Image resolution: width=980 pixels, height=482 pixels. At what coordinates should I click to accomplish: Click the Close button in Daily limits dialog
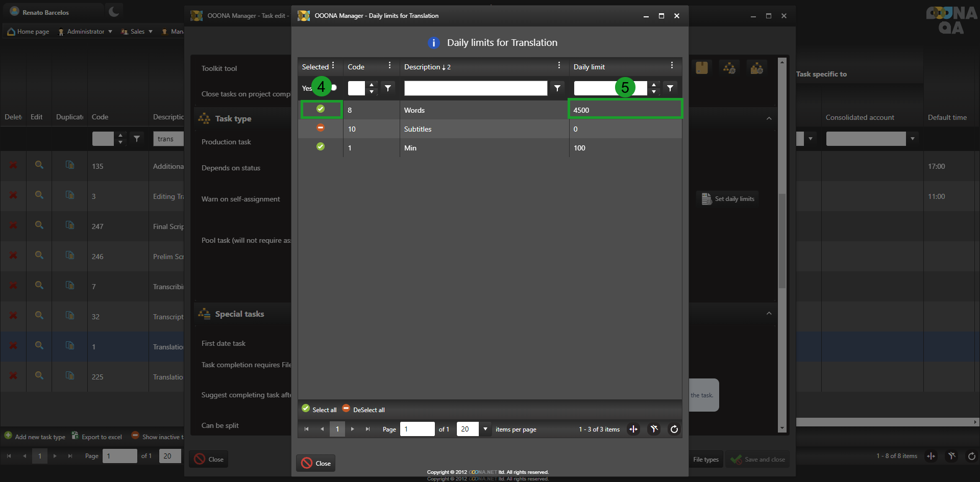click(x=316, y=463)
